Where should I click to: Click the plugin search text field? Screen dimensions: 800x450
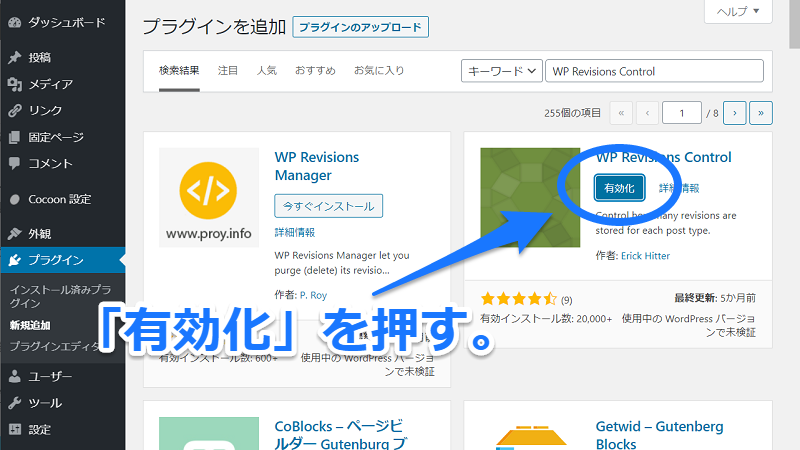pyautogui.click(x=655, y=71)
